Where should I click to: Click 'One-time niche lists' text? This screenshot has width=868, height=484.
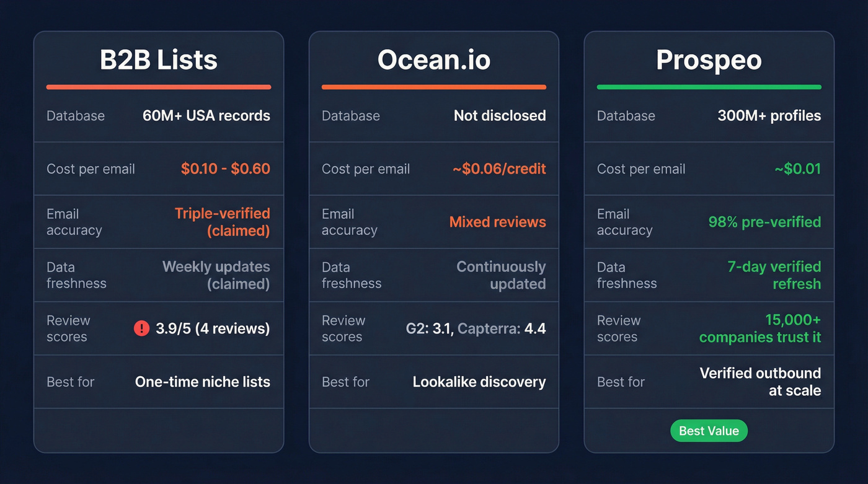tap(203, 382)
